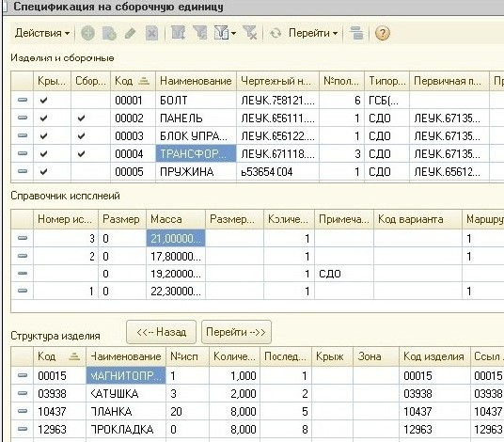Click the Mark for deletion icon
Image resolution: width=504 pixels, height=442 pixels.
[x=151, y=33]
